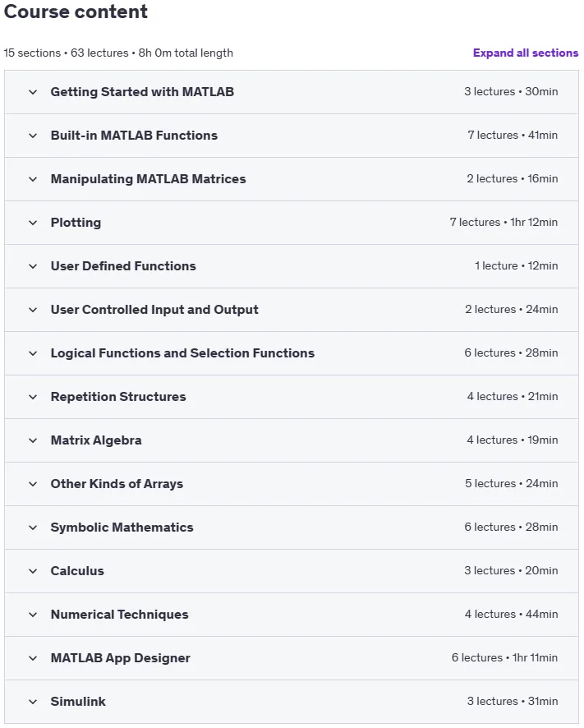Click the chevron icon next to Plotting
Viewport: 584px width, 728px height.
pyautogui.click(x=33, y=223)
